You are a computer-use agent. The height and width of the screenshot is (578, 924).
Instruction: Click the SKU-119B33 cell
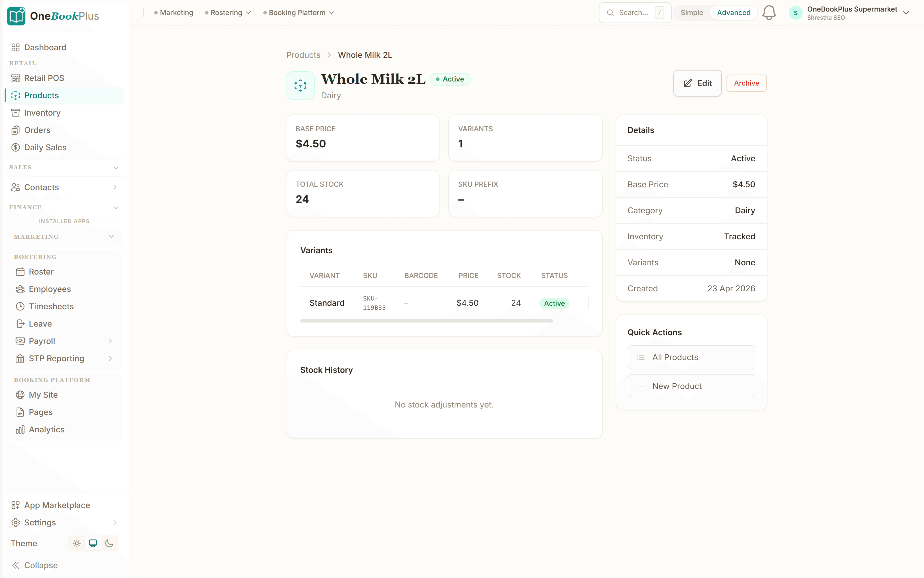(374, 303)
